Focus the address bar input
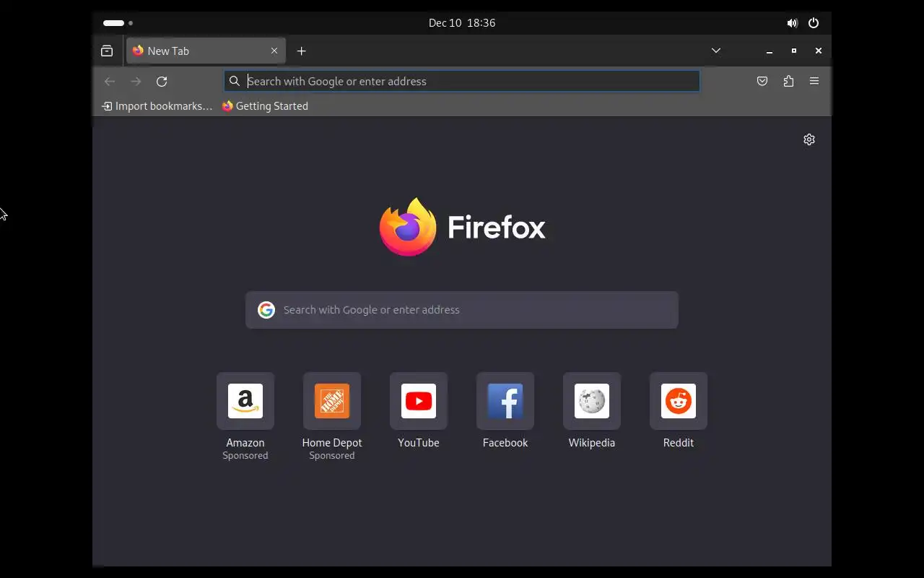 [x=462, y=81]
